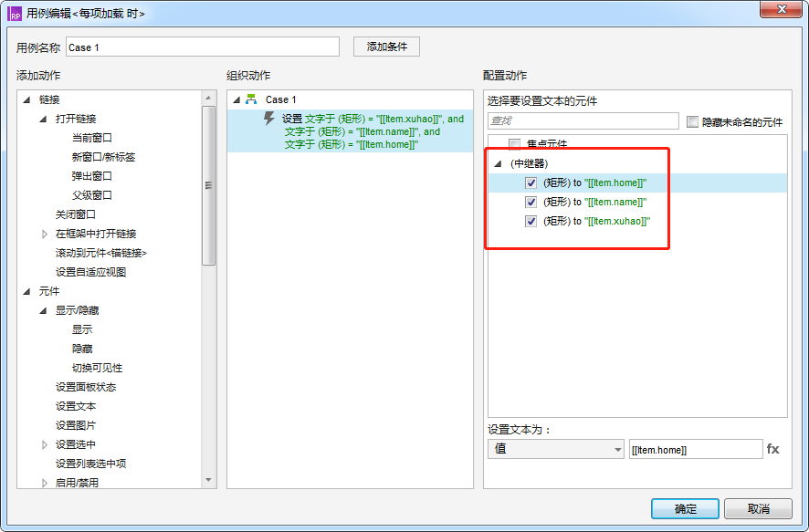Collapse the (中继器) tree node
Image resolution: width=809 pixels, height=532 pixels.
click(498, 164)
